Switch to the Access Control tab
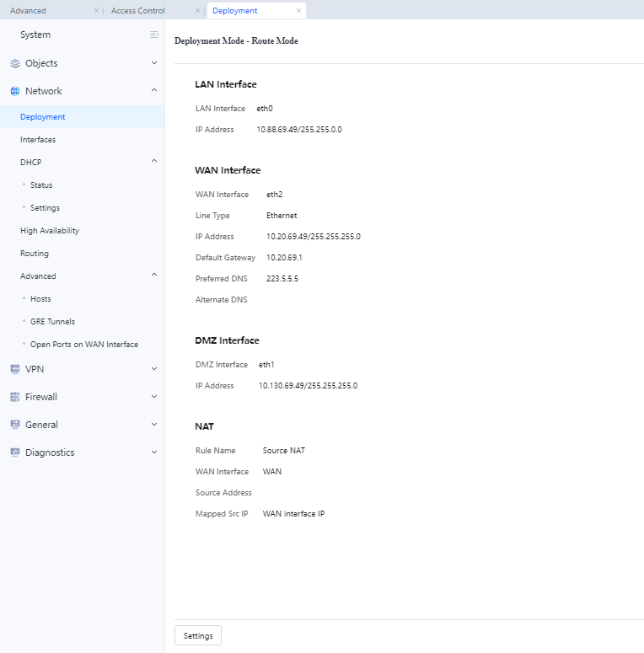This screenshot has height=653, width=644. (x=138, y=11)
